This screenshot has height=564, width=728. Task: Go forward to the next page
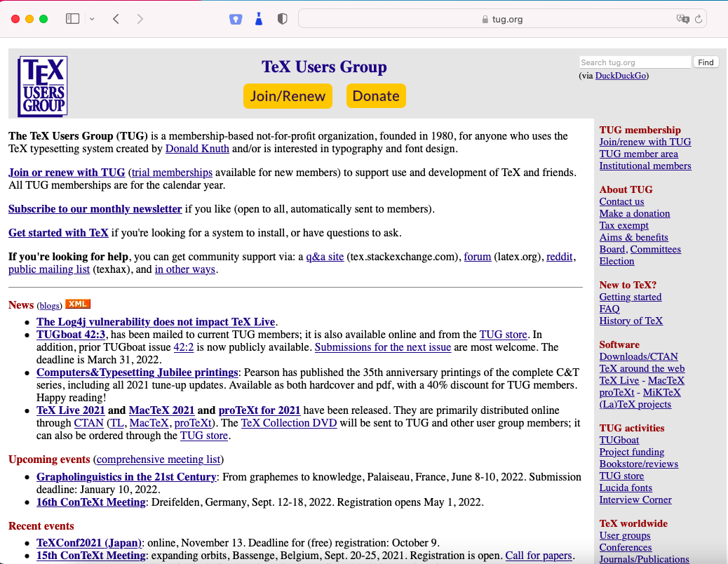coord(140,19)
